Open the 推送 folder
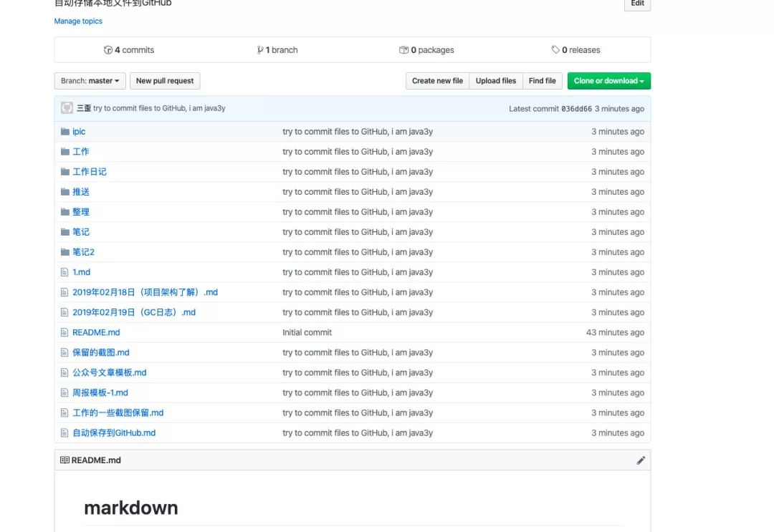The width and height of the screenshot is (774, 532). click(x=81, y=192)
